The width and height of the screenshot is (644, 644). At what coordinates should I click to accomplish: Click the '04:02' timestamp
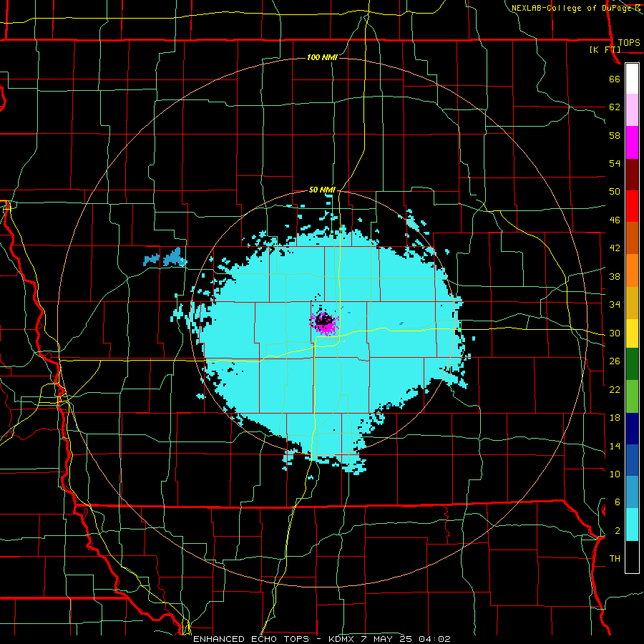(x=434, y=639)
